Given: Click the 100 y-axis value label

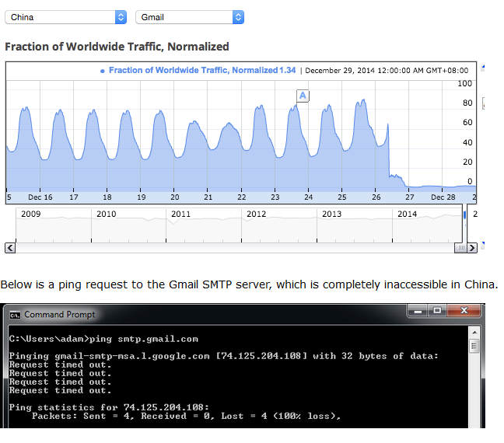Looking at the screenshot, I should pyautogui.click(x=465, y=83).
